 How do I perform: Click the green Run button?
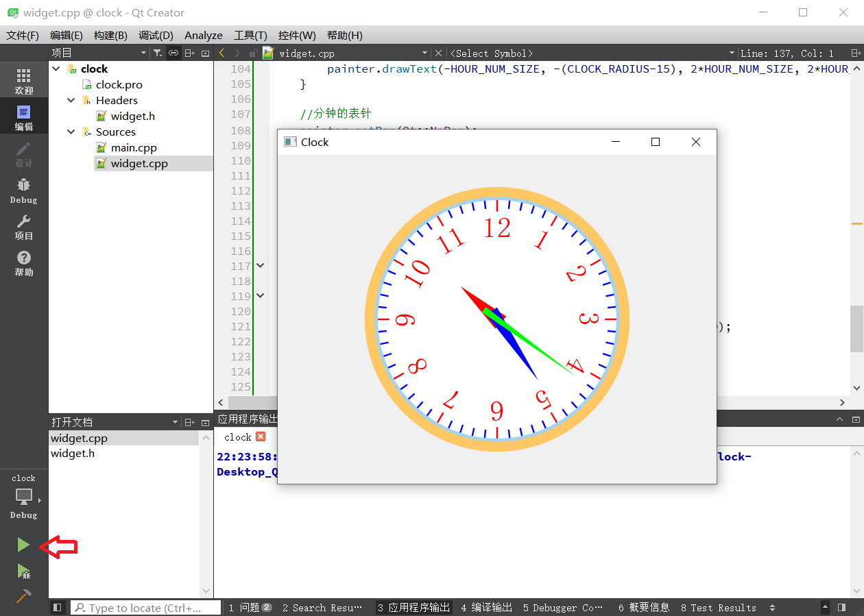(23, 545)
